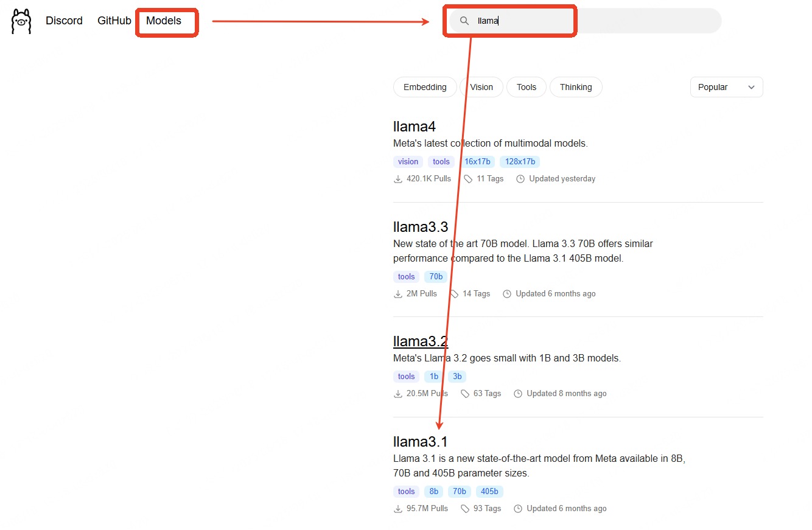Viewport: 812px width, 530px height.
Task: Click the Updated yesterday text
Action: click(x=562, y=179)
